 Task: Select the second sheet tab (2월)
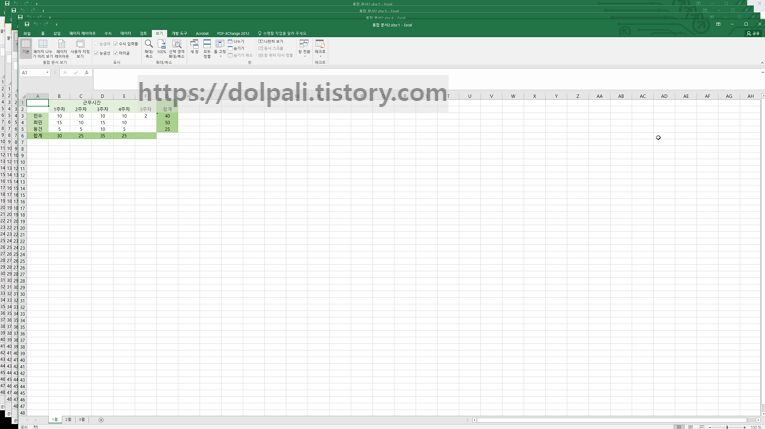(68, 420)
